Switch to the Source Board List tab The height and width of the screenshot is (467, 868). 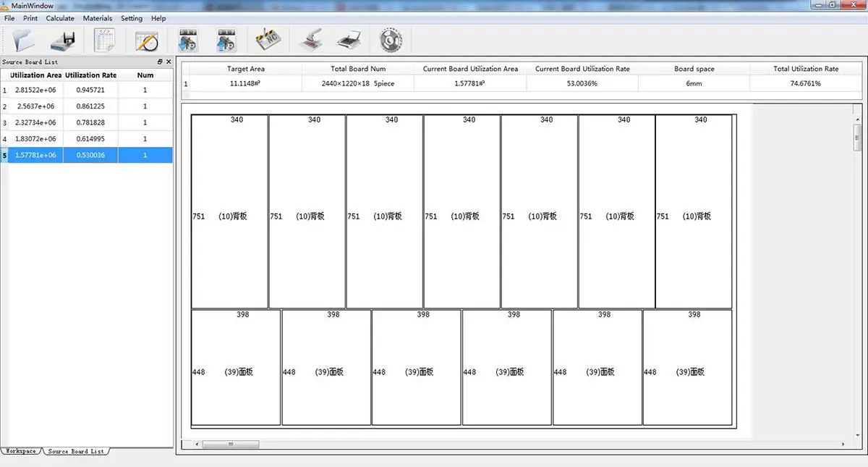click(x=76, y=451)
